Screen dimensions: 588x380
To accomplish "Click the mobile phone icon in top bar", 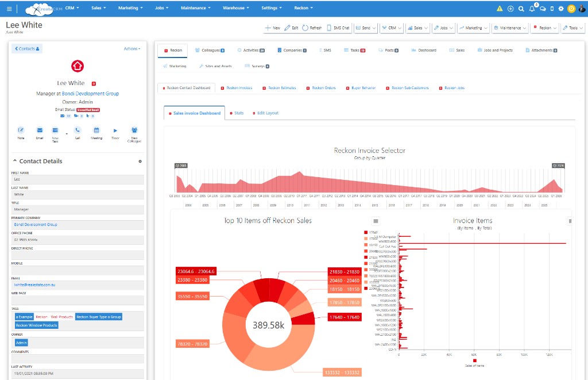I will tap(552, 9).
